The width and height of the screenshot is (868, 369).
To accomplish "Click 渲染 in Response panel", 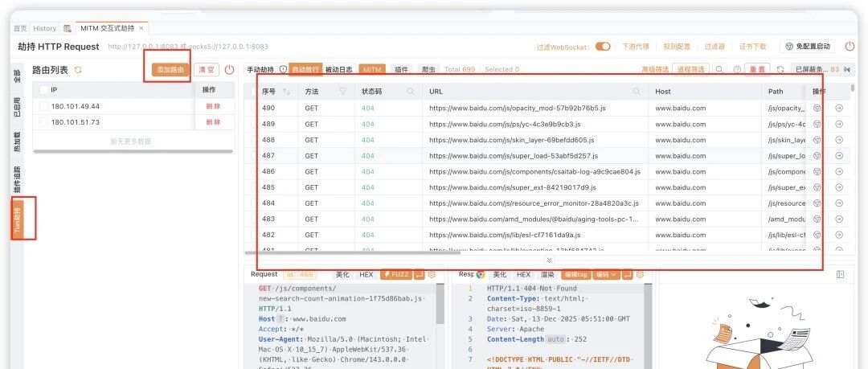I will point(547,274).
